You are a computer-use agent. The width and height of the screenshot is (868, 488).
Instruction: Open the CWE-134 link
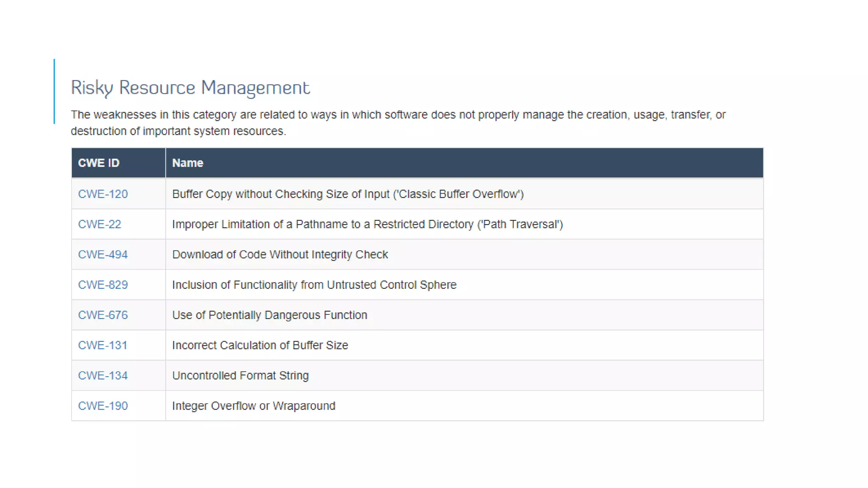coord(103,376)
